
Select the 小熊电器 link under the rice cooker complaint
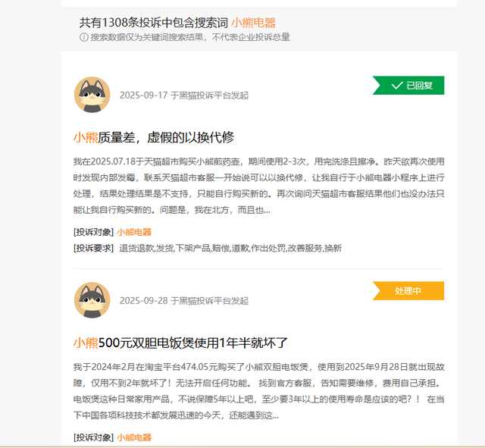click(x=134, y=437)
